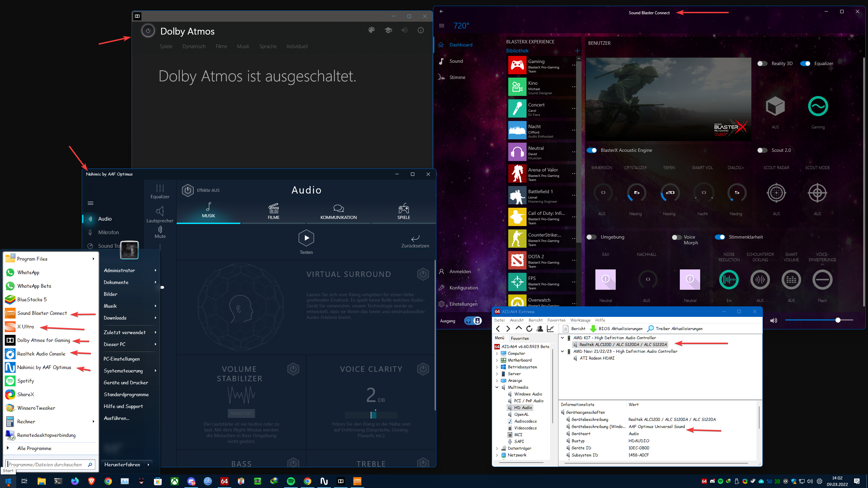The height and width of the screenshot is (488, 868).
Task: Click AIDA64 refresh toolbar icon
Action: [x=529, y=328]
